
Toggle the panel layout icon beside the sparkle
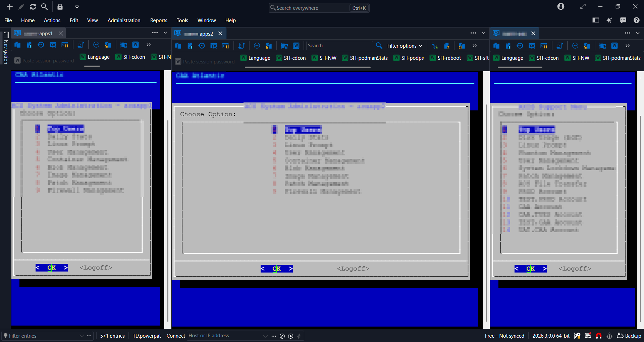point(596,20)
